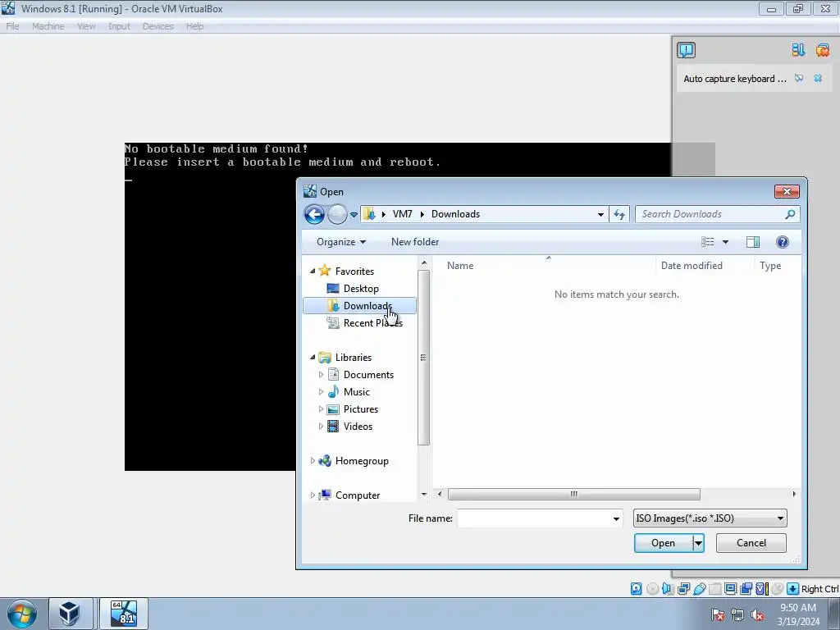The image size is (840, 630).
Task: Click the optical disc icon in VirtualBox status bar
Action: [x=652, y=589]
